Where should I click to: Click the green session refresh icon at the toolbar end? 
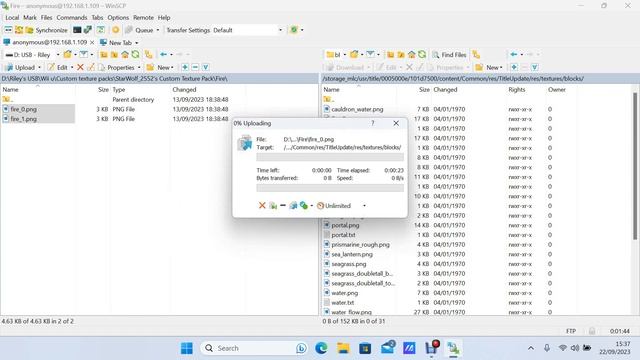[293, 30]
